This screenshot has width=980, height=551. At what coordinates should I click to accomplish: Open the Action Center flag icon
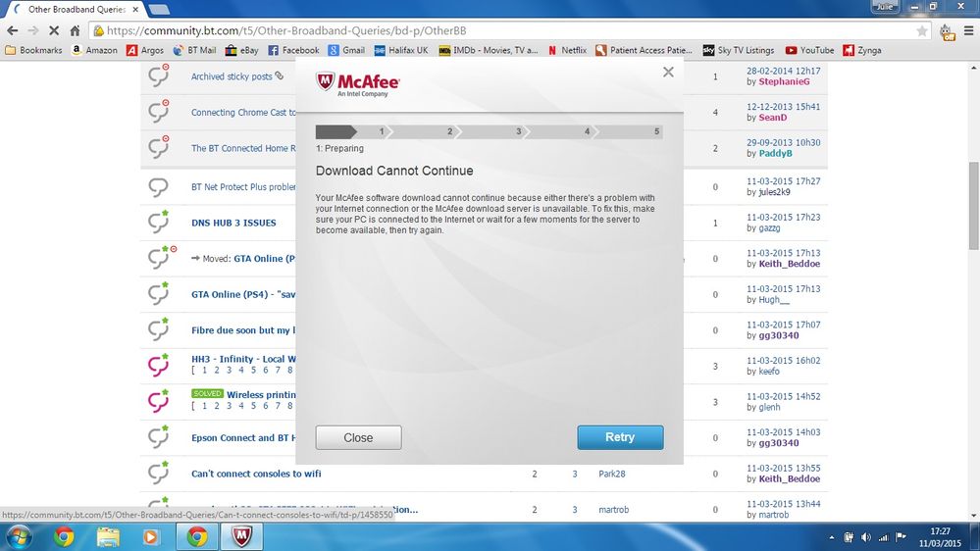coord(901,537)
